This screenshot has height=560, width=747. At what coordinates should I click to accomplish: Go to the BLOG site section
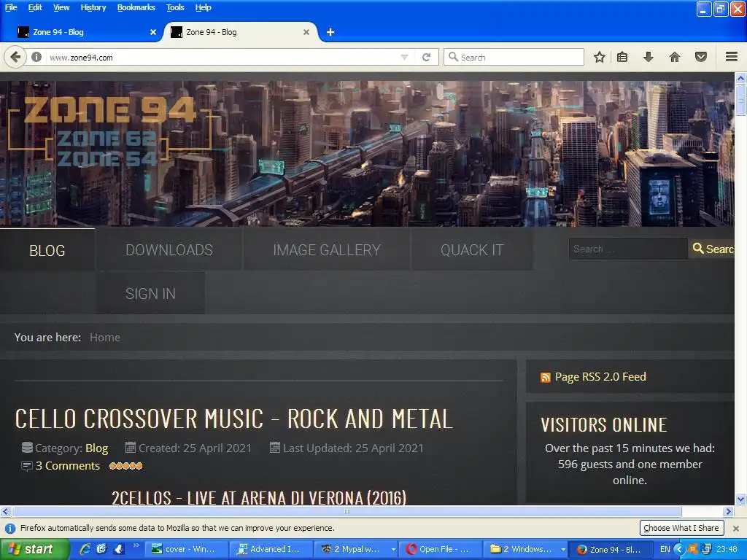click(47, 250)
